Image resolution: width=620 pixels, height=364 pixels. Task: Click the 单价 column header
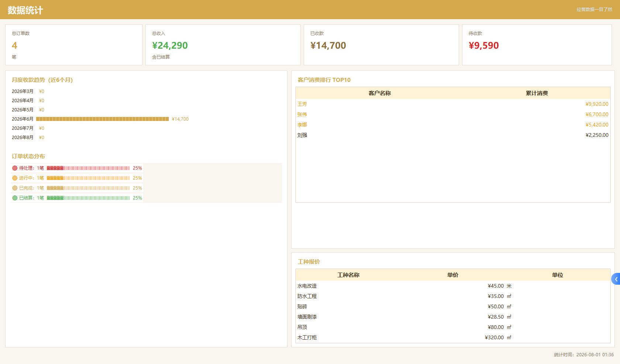[453, 275]
